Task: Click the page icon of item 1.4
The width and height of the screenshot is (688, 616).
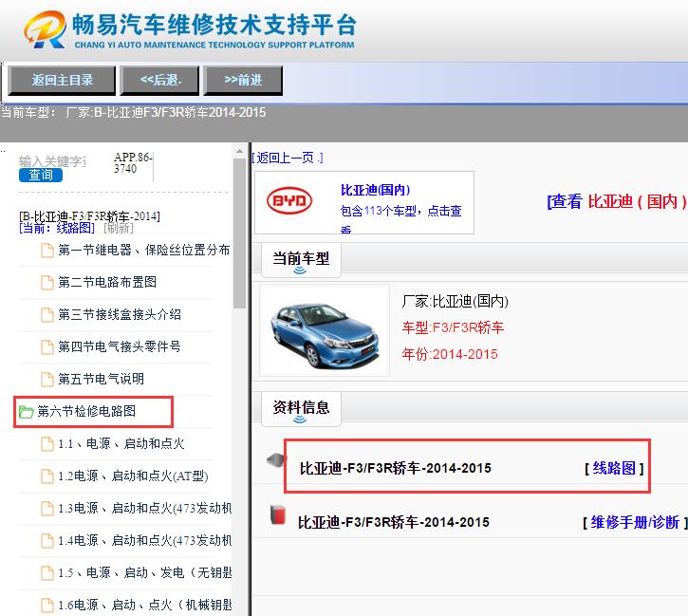Action: pyautogui.click(x=47, y=541)
